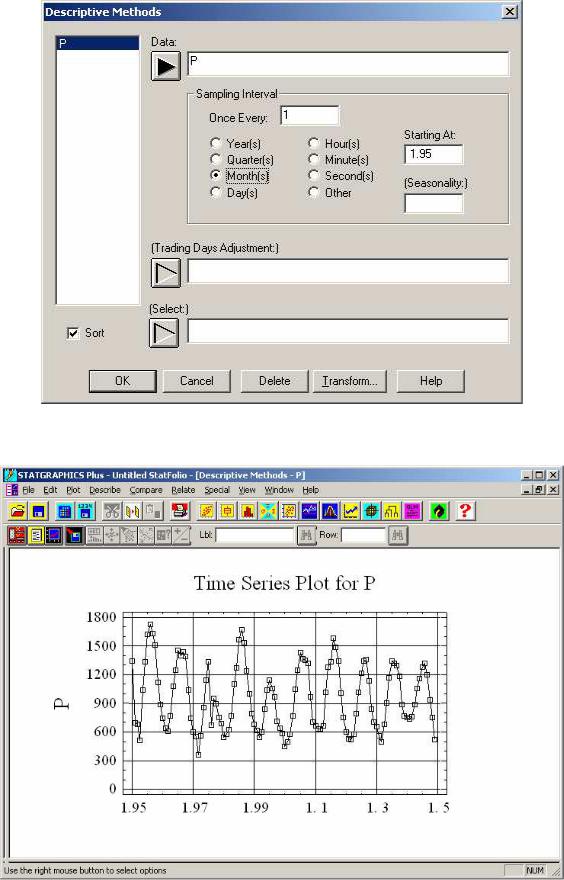Select the Day(s) radio button
Viewport: 564px width, 880px height.
point(215,192)
